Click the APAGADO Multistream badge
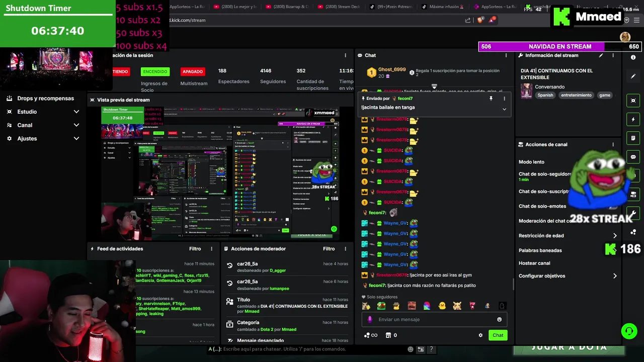This screenshot has height=362, width=644. tap(193, 71)
